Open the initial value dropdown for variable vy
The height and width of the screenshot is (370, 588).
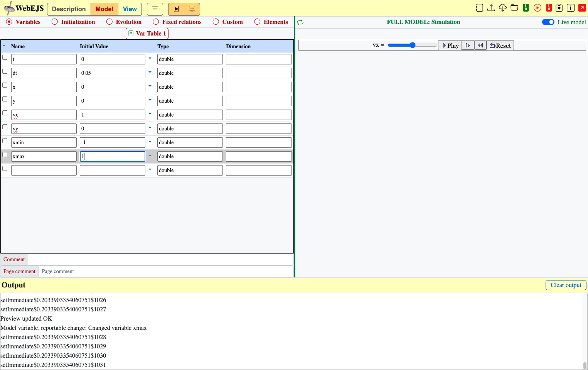click(150, 128)
